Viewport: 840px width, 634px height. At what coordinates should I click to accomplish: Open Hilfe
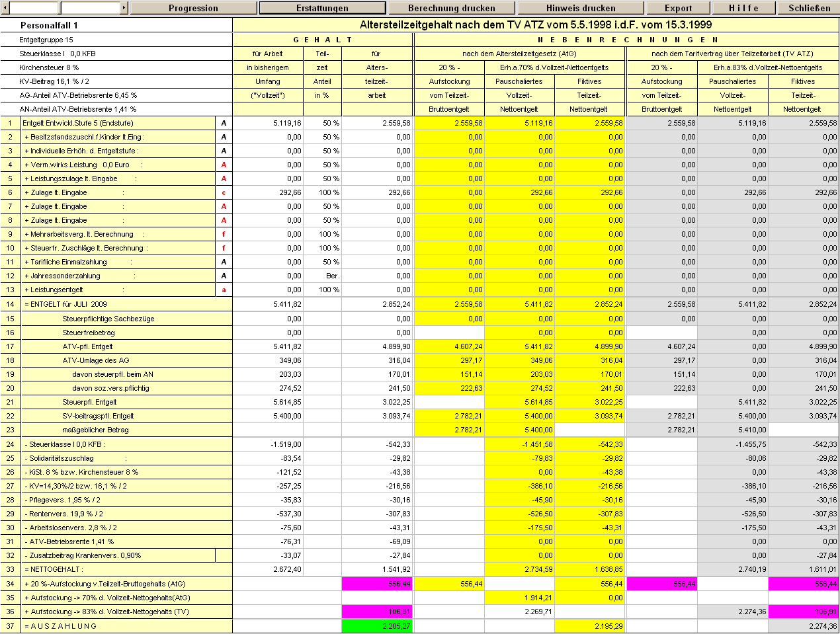(744, 8)
